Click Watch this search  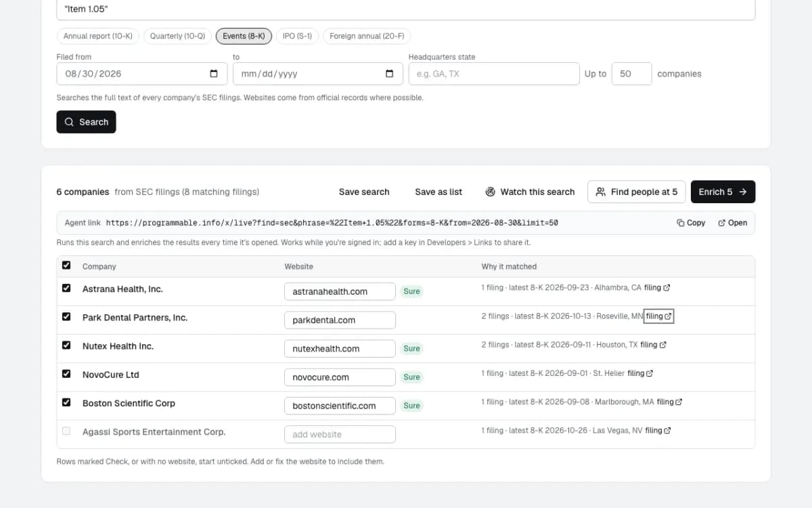(530, 192)
